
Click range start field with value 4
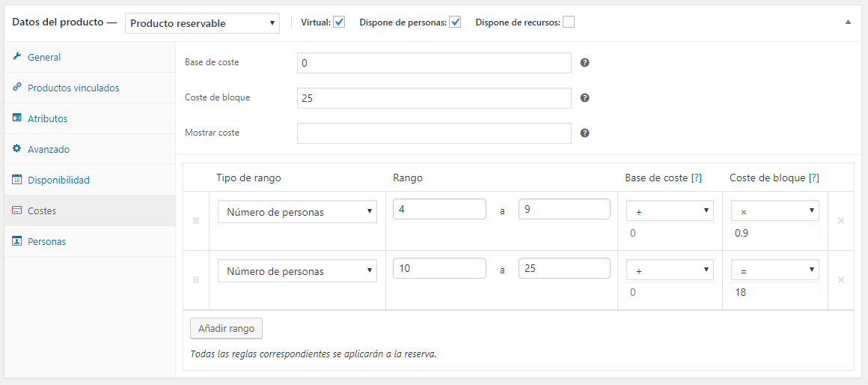point(439,210)
